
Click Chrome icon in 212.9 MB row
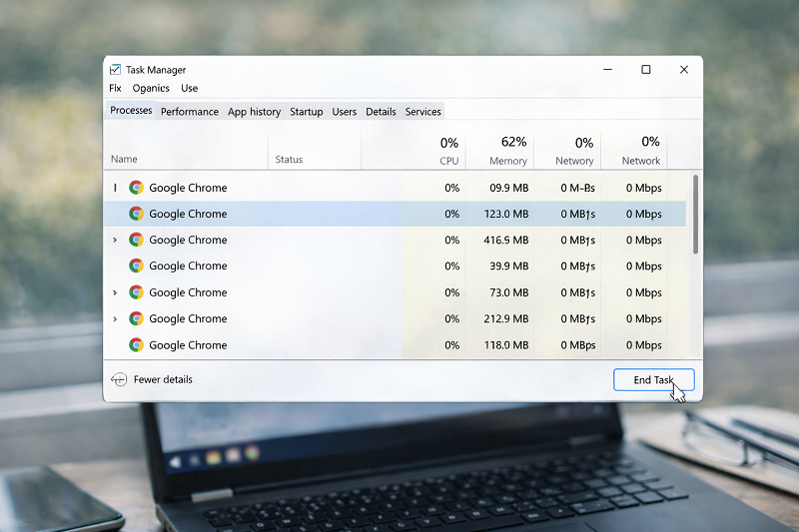[x=136, y=318]
